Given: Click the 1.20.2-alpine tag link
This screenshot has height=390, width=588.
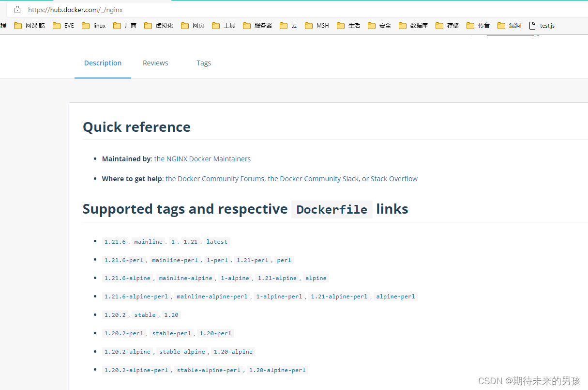Looking at the screenshot, I should point(127,352).
